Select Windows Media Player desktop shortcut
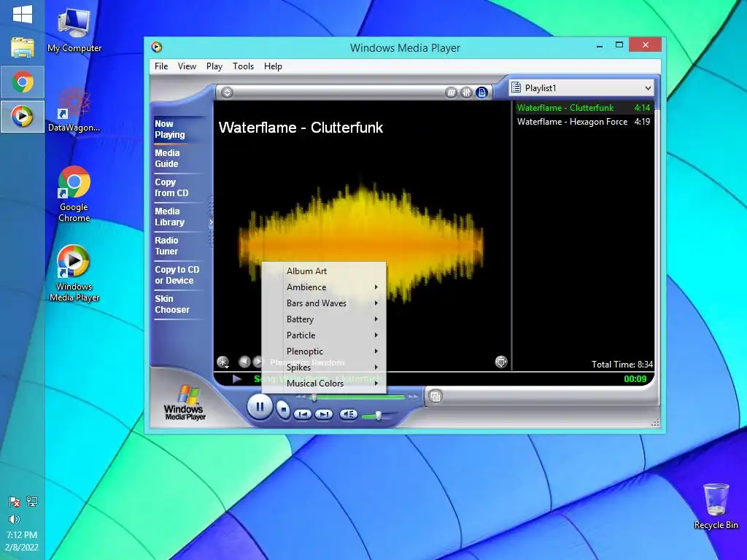747x560 pixels. click(74, 273)
